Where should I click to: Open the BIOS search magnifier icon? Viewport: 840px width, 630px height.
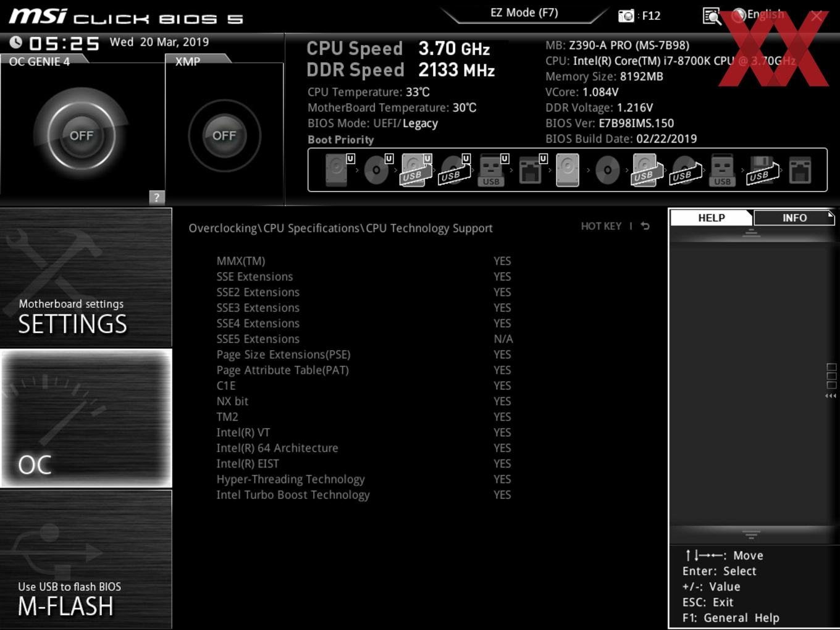pyautogui.click(x=712, y=16)
